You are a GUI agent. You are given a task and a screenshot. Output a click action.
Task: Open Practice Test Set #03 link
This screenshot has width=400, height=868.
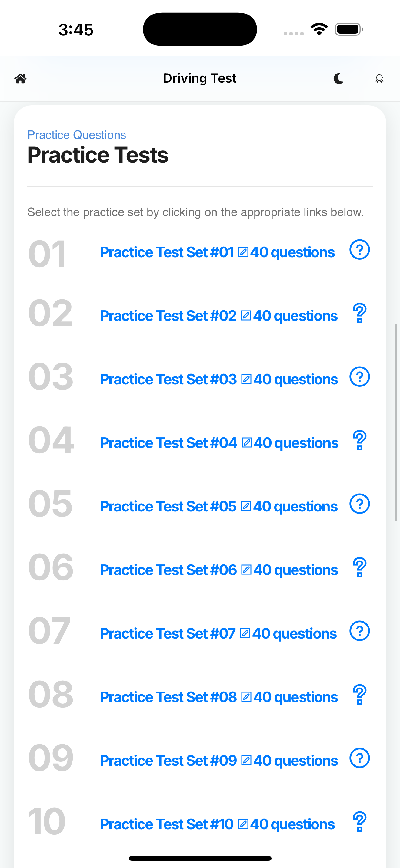[219, 380]
